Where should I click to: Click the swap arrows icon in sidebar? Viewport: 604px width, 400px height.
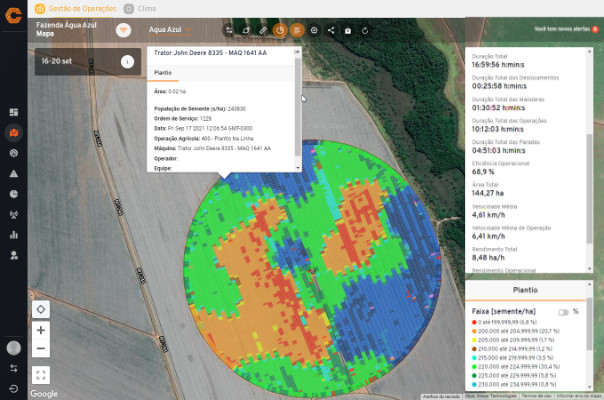tap(14, 368)
